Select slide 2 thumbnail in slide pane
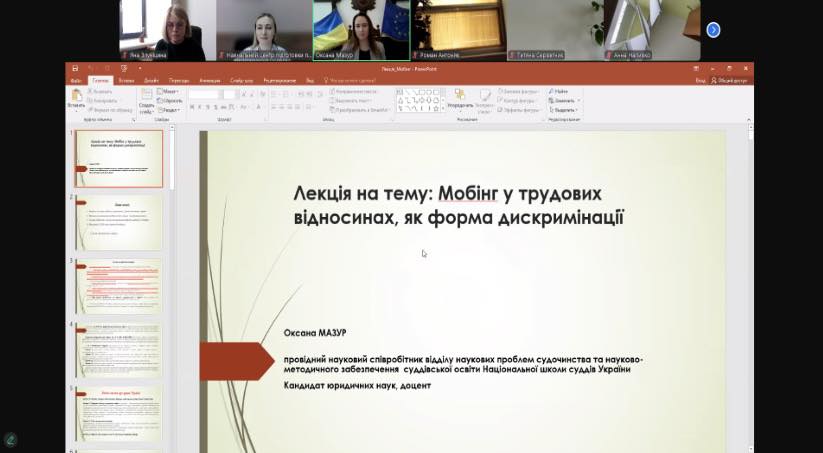This screenshot has width=823, height=453. click(119, 223)
